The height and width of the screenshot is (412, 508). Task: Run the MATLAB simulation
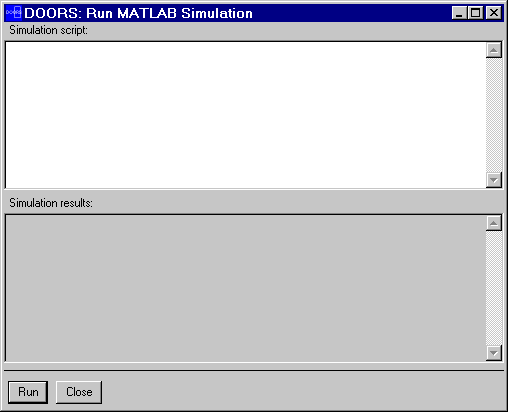(28, 392)
